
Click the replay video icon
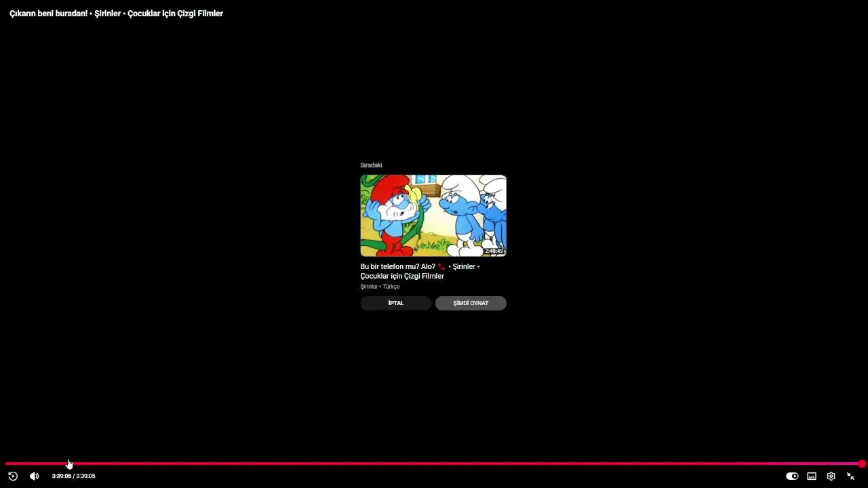tap(13, 476)
